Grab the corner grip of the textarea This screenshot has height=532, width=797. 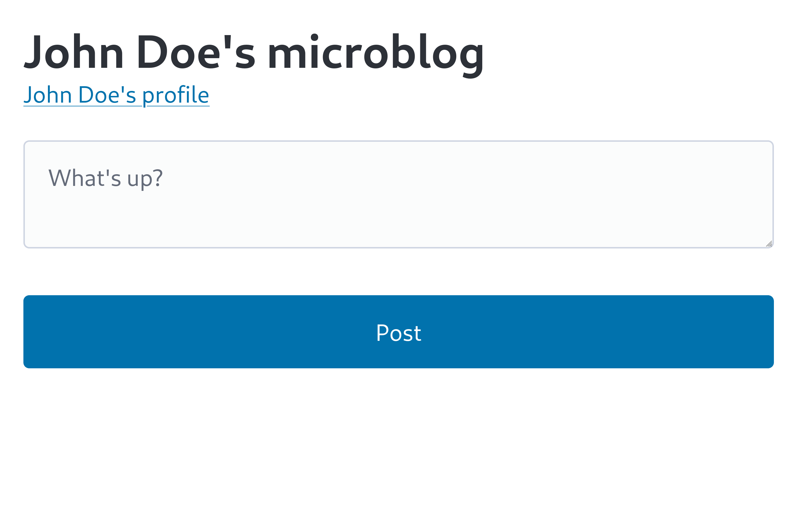click(769, 244)
